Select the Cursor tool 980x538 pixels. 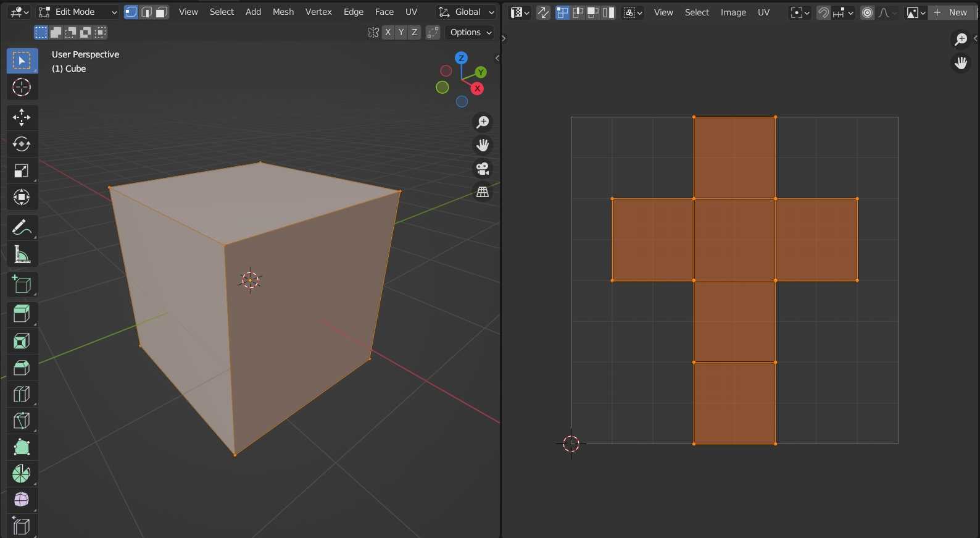click(x=22, y=87)
